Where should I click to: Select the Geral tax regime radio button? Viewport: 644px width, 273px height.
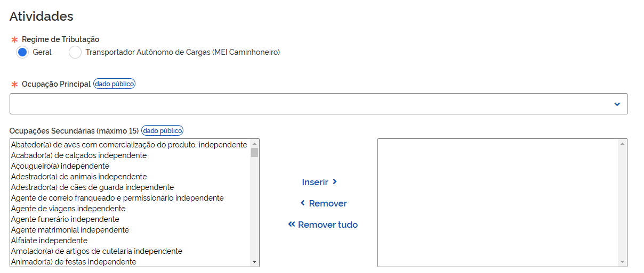coord(22,52)
